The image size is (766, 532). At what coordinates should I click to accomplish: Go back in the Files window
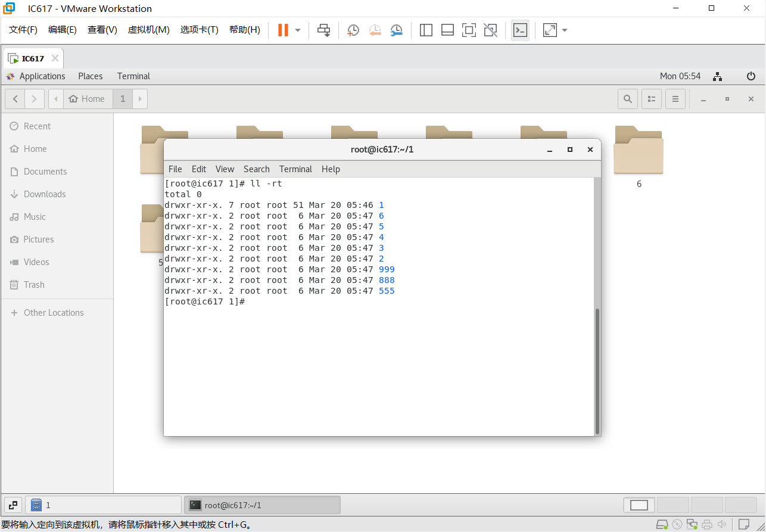click(x=15, y=99)
